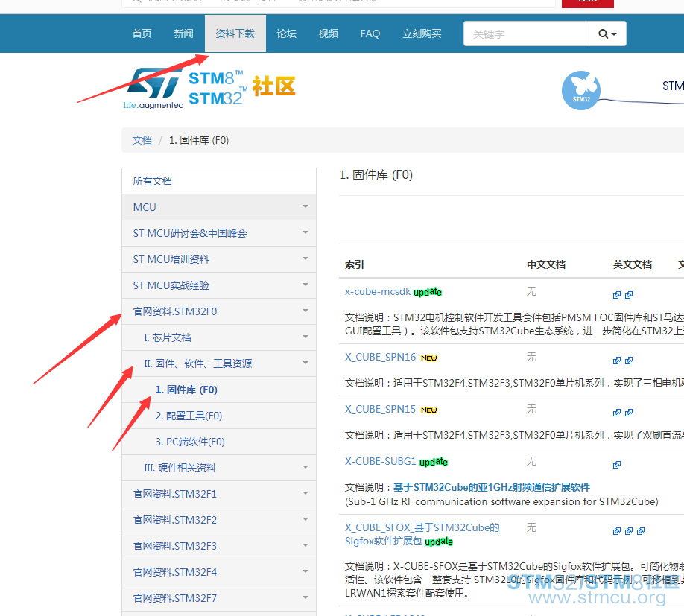The image size is (684, 616).
Task: Open 视频 navigation item
Action: [328, 34]
